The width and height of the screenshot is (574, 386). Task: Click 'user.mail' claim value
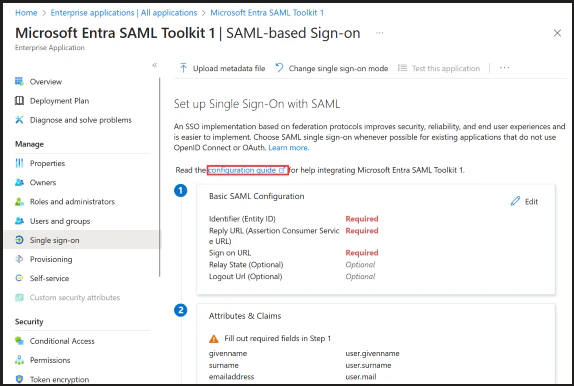tap(361, 376)
